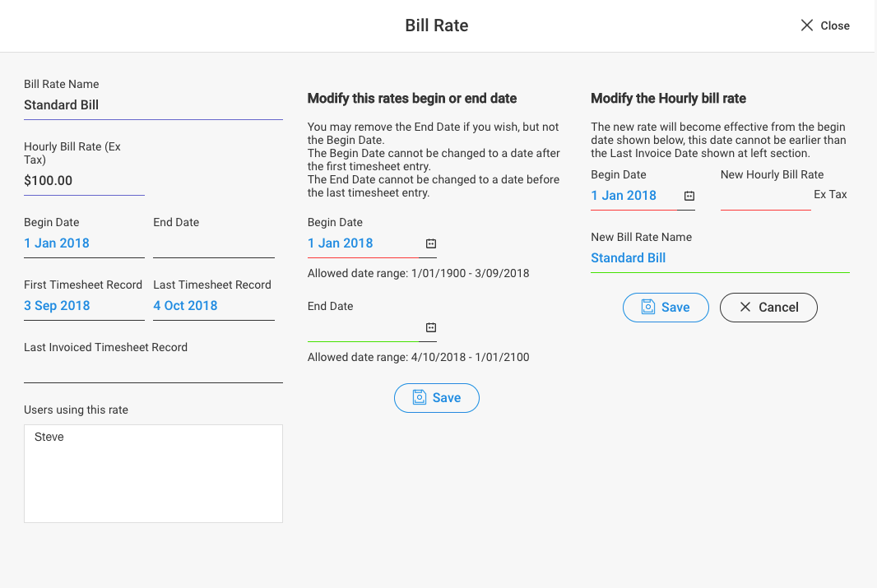877x588 pixels.
Task: Save the new hourly bill rate
Action: pos(666,308)
